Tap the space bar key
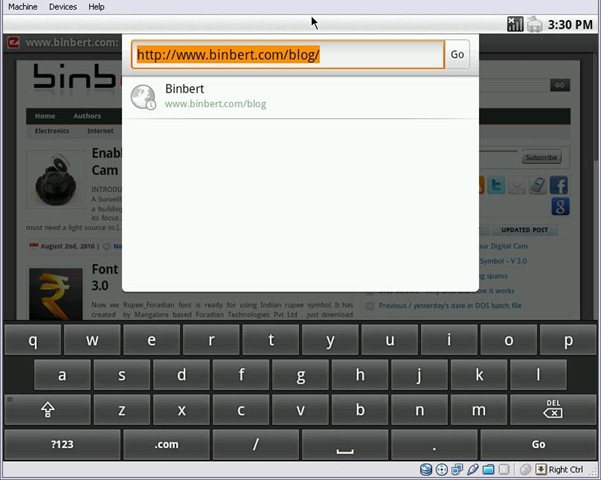Screen dimensions: 601x480 point(345,444)
